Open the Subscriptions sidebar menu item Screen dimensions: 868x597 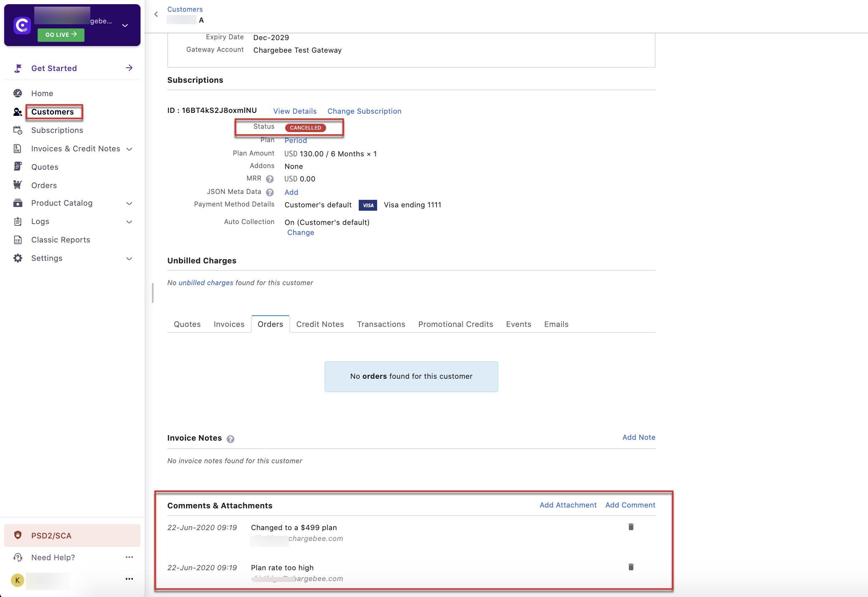click(x=57, y=130)
